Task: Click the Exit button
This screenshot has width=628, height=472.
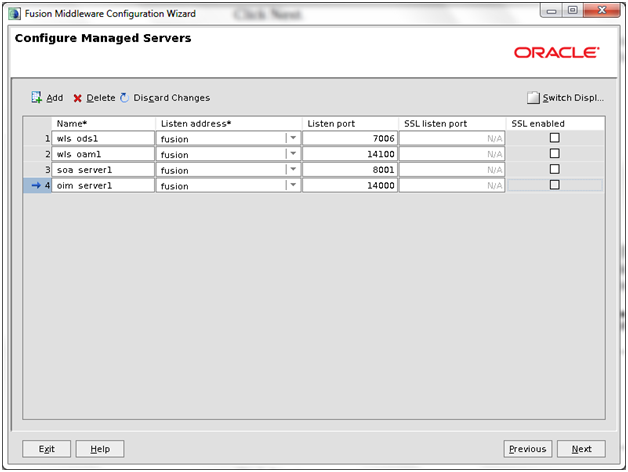Action: coord(46,449)
